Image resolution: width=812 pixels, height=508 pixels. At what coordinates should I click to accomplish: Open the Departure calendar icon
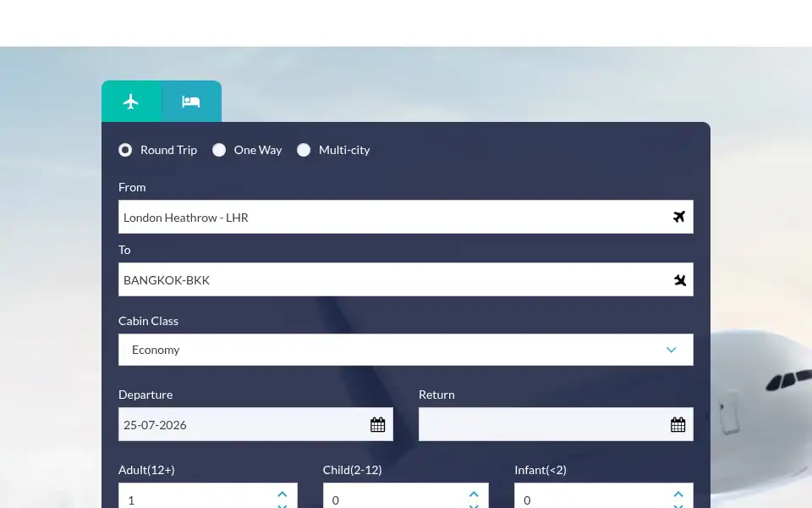(378, 424)
